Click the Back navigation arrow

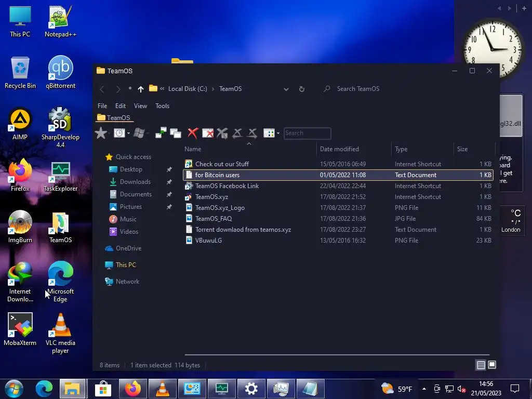[x=102, y=89]
